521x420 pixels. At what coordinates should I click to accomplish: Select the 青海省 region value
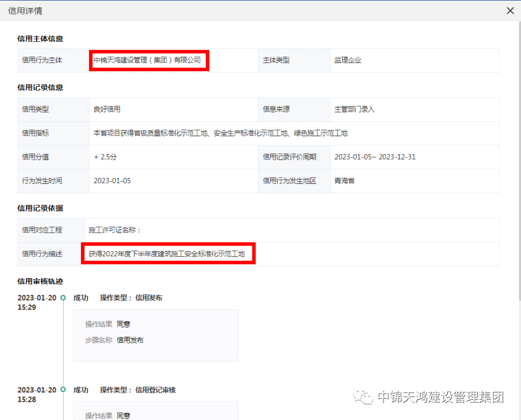coord(344,181)
